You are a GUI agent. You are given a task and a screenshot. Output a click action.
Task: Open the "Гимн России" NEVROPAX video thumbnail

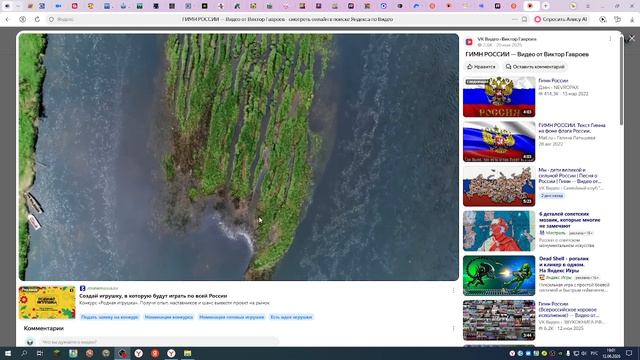pyautogui.click(x=499, y=97)
